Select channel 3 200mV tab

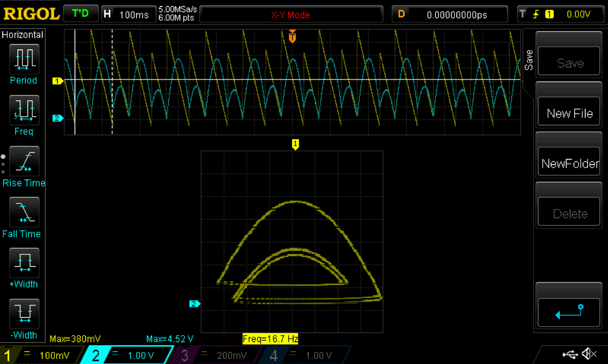tap(216, 355)
